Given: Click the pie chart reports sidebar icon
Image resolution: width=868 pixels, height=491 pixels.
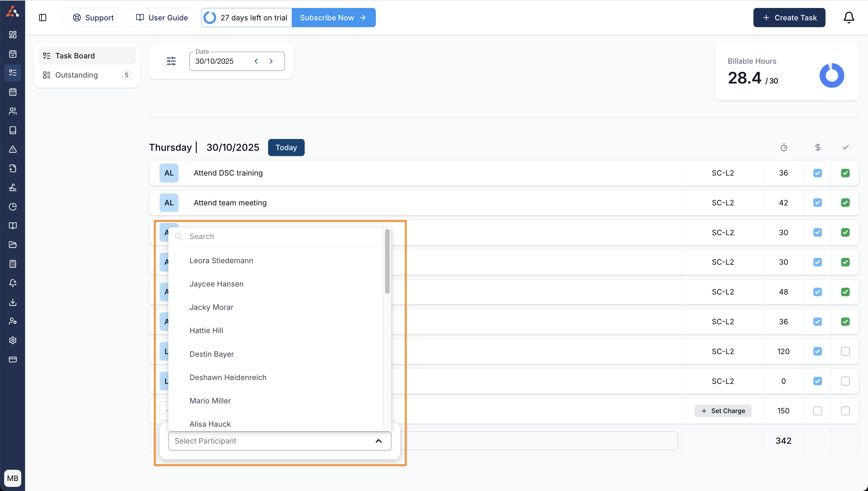Looking at the screenshot, I should [x=13, y=207].
